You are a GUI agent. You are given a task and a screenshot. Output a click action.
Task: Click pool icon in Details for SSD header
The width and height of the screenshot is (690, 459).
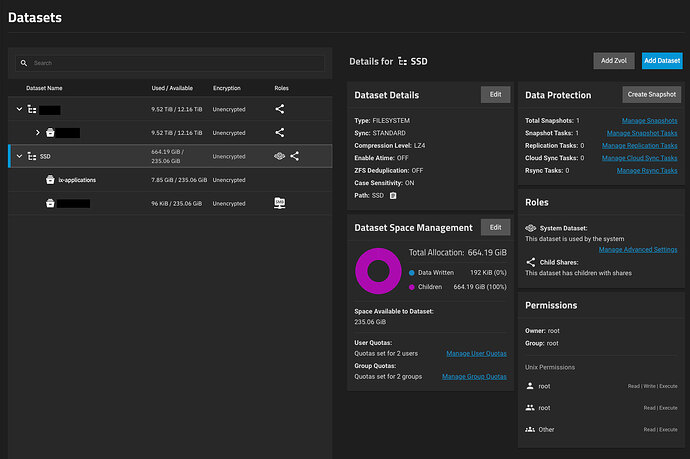pos(402,61)
